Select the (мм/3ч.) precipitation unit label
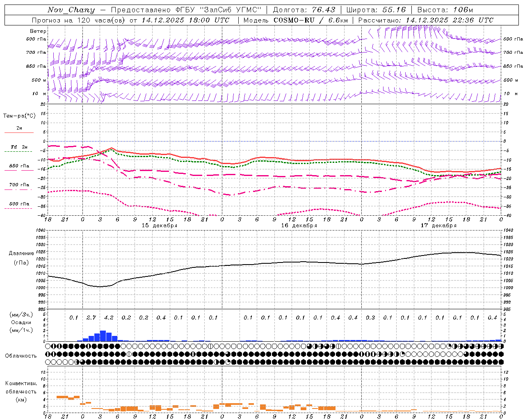 point(21,315)
